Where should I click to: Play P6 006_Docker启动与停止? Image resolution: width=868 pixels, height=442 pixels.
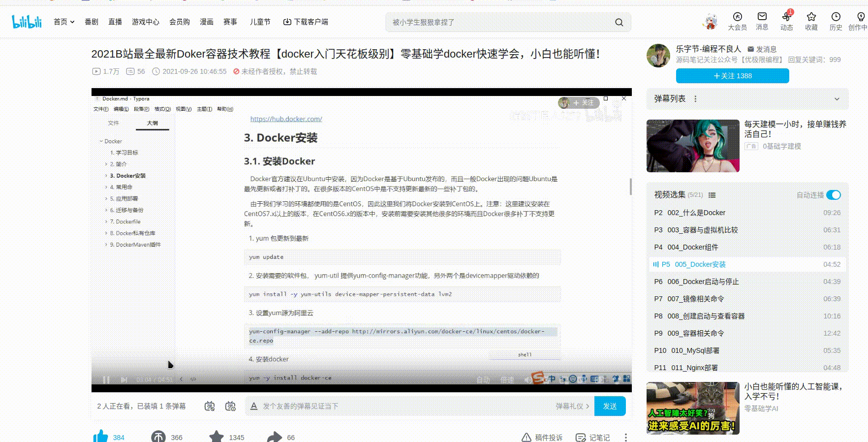pyautogui.click(x=747, y=282)
